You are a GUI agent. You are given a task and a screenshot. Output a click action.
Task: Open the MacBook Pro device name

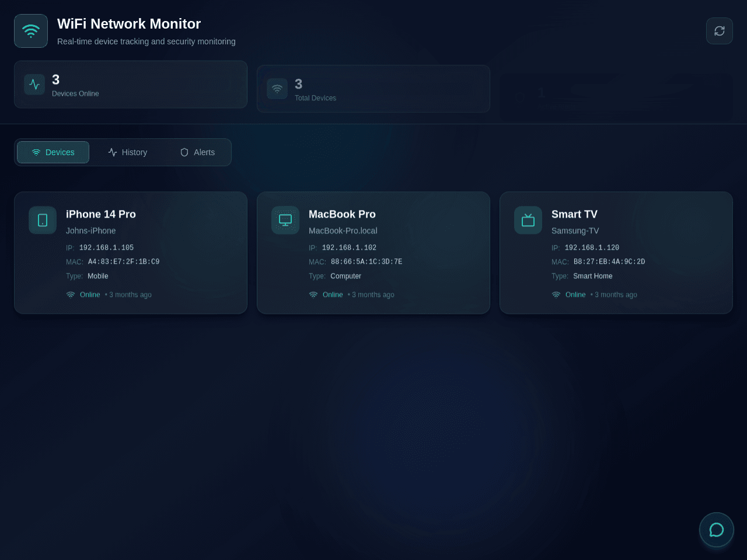coord(342,214)
